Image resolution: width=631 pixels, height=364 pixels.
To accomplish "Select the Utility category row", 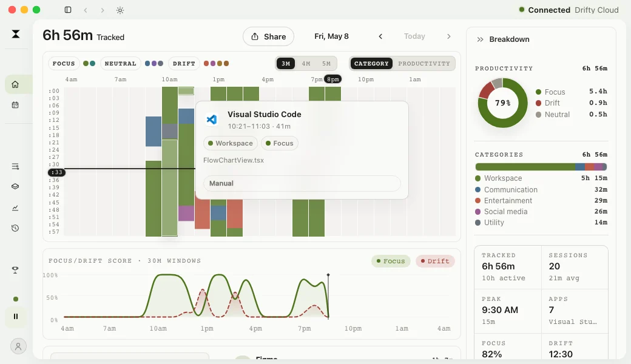I will (541, 223).
